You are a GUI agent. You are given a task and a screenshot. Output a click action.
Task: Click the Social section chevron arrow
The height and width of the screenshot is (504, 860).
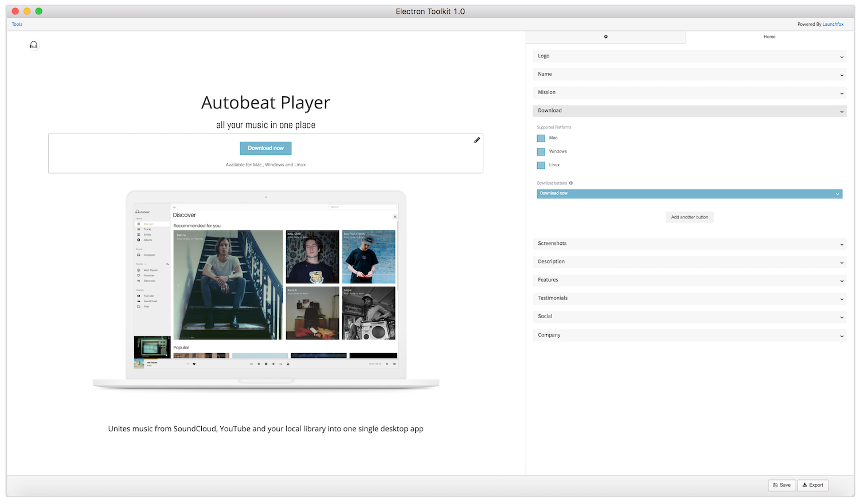click(x=842, y=317)
